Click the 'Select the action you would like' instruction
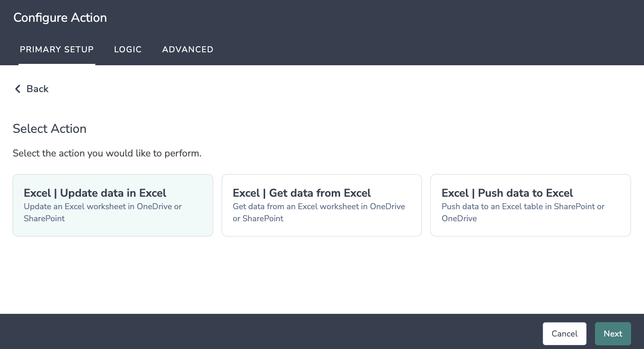This screenshot has height=349, width=644. (x=107, y=153)
